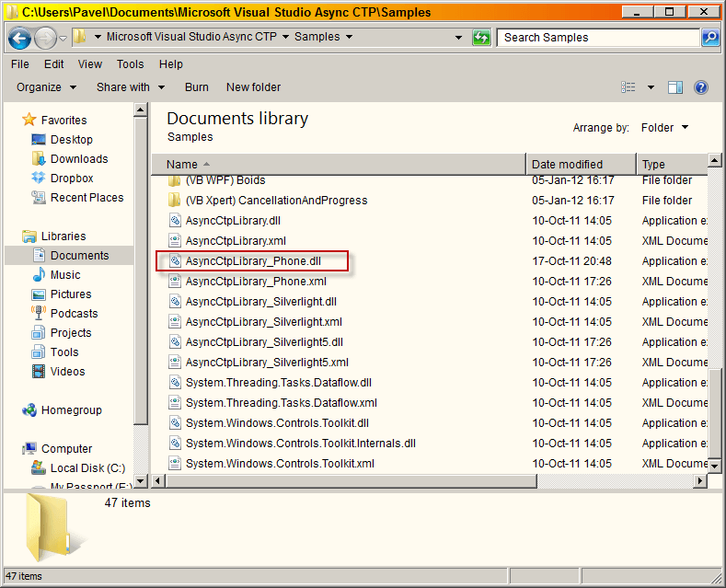Viewport: 726px width, 588px height.
Task: Open the File menu
Action: coord(20,63)
